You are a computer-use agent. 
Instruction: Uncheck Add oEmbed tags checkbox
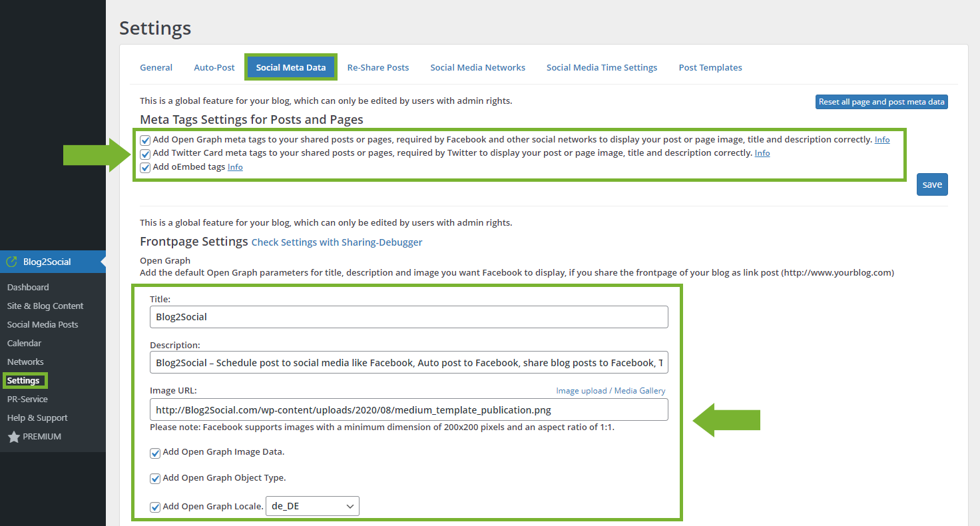click(145, 168)
